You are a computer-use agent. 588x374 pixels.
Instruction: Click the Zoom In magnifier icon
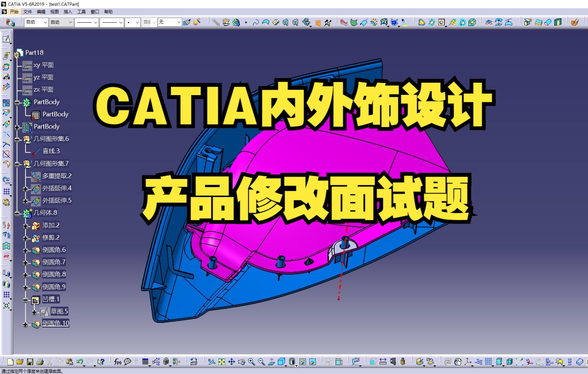[252, 362]
